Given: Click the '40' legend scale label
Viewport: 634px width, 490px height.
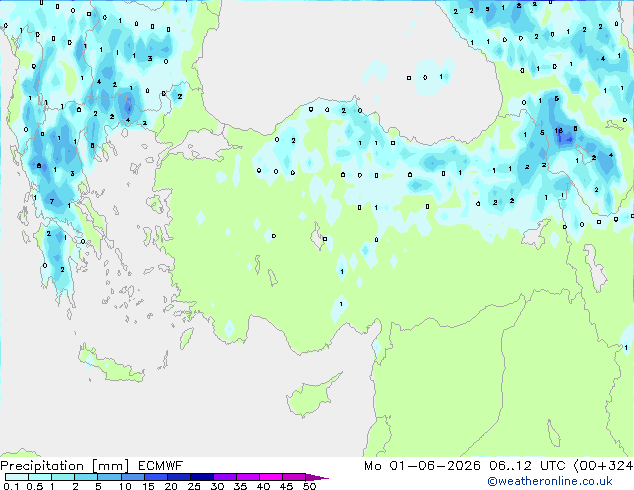Looking at the screenshot, I should click(x=263, y=486).
